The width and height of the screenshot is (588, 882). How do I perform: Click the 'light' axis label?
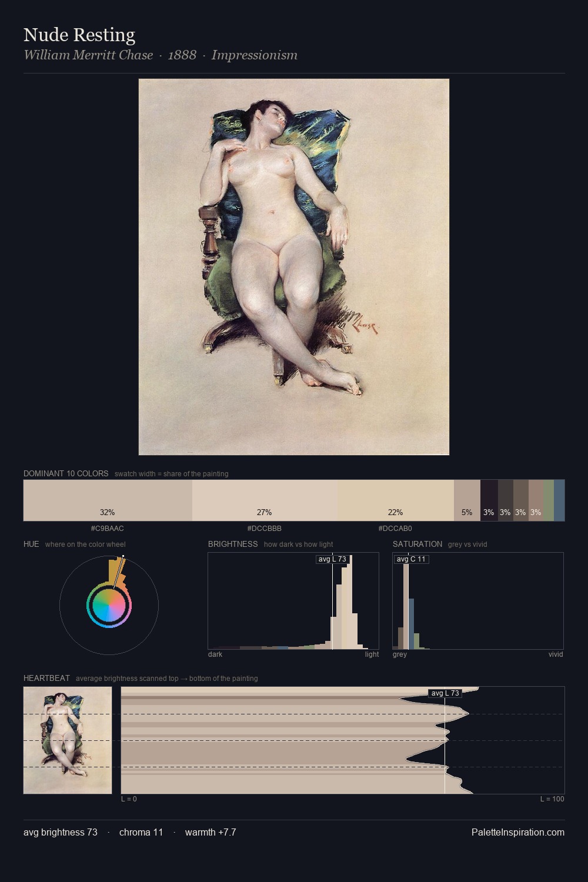pyautogui.click(x=372, y=654)
